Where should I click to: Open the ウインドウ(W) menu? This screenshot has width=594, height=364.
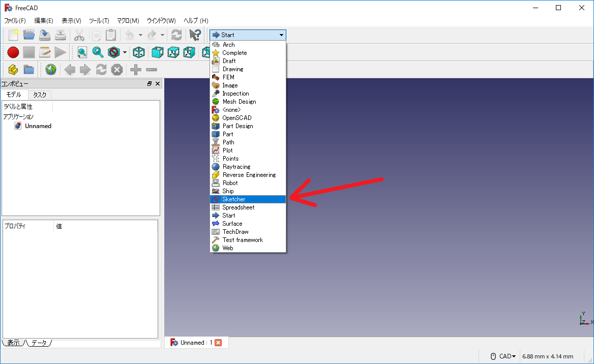pos(161,20)
